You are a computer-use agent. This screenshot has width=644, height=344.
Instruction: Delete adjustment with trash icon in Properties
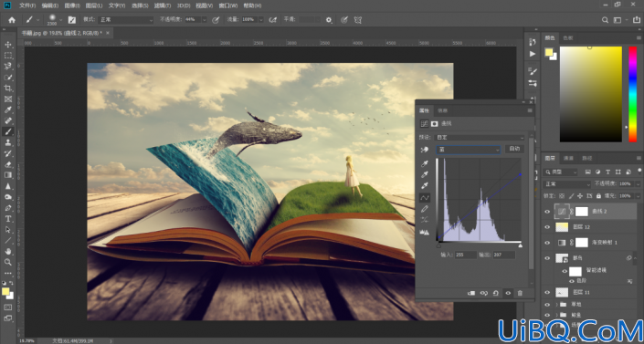point(520,293)
